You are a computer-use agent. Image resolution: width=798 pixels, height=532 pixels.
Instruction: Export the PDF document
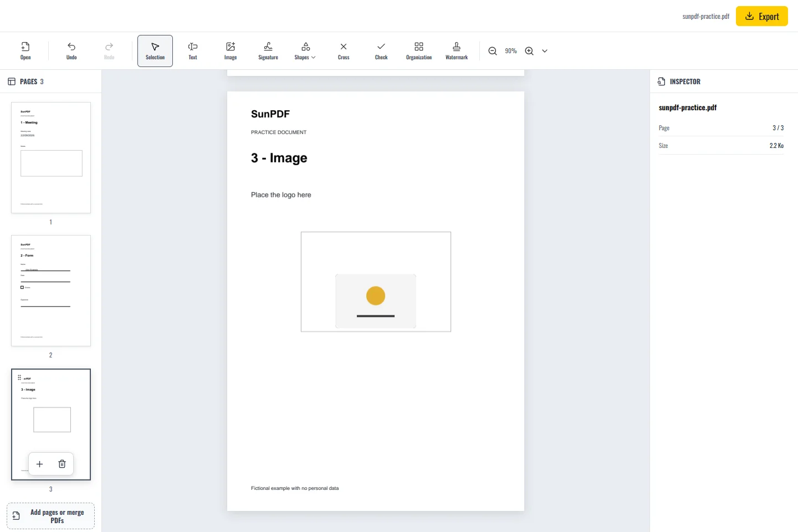(762, 16)
